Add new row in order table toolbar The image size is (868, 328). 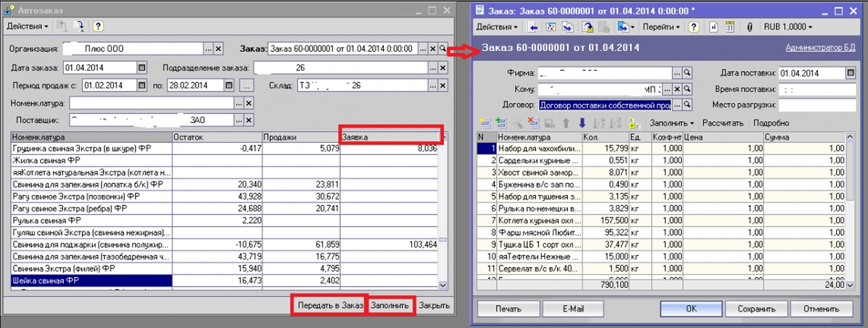pyautogui.click(x=485, y=123)
